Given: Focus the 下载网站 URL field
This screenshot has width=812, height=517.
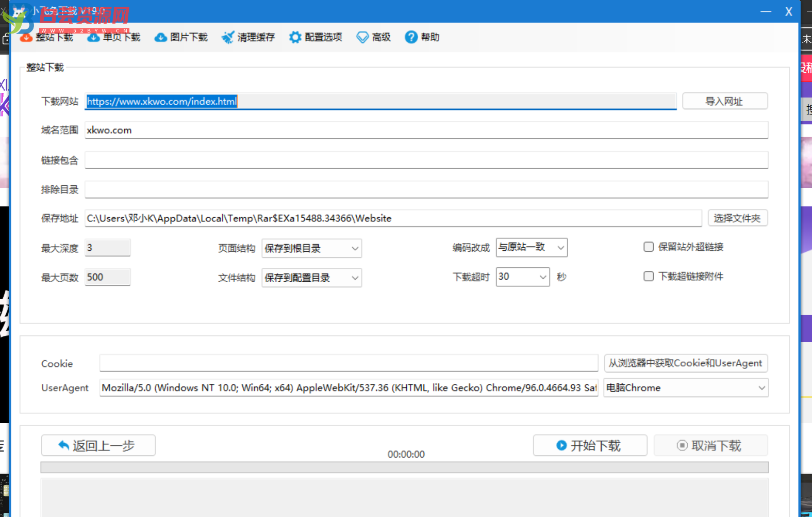Looking at the screenshot, I should click(x=380, y=101).
